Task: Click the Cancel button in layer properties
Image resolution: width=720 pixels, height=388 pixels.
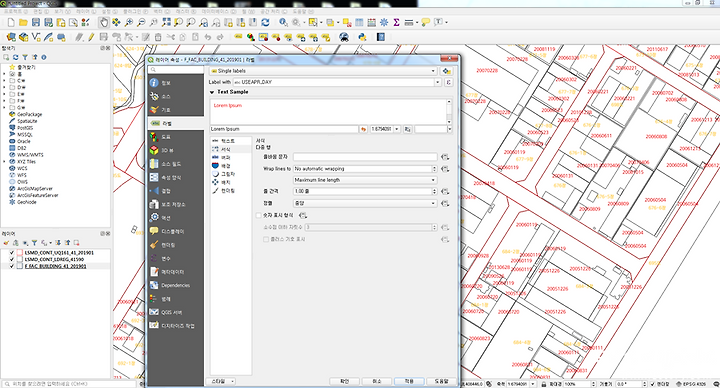Action: (377, 381)
